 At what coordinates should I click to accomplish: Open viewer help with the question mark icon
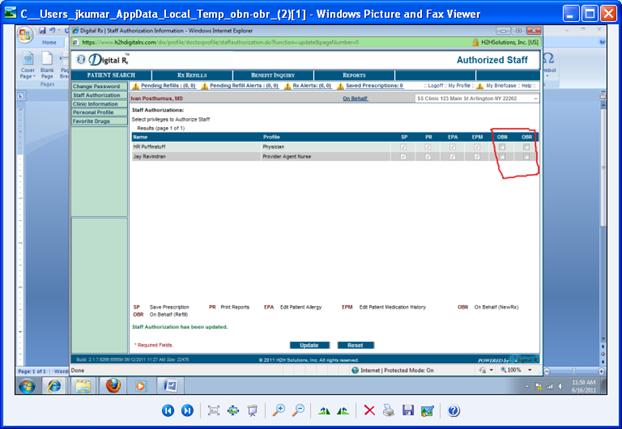(453, 410)
